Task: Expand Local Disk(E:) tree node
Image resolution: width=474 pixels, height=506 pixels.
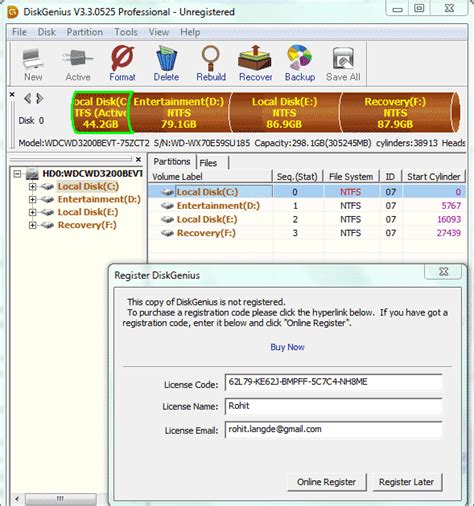Action: 32,212
